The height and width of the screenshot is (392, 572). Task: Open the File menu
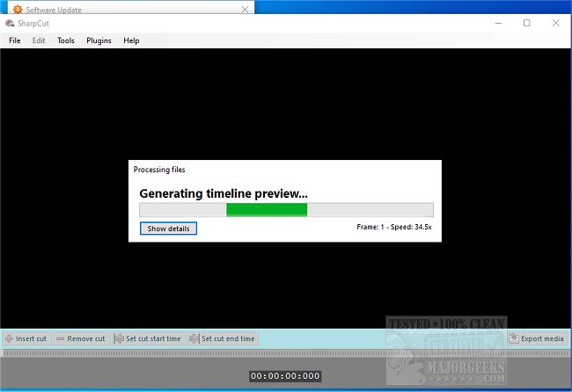(x=15, y=40)
